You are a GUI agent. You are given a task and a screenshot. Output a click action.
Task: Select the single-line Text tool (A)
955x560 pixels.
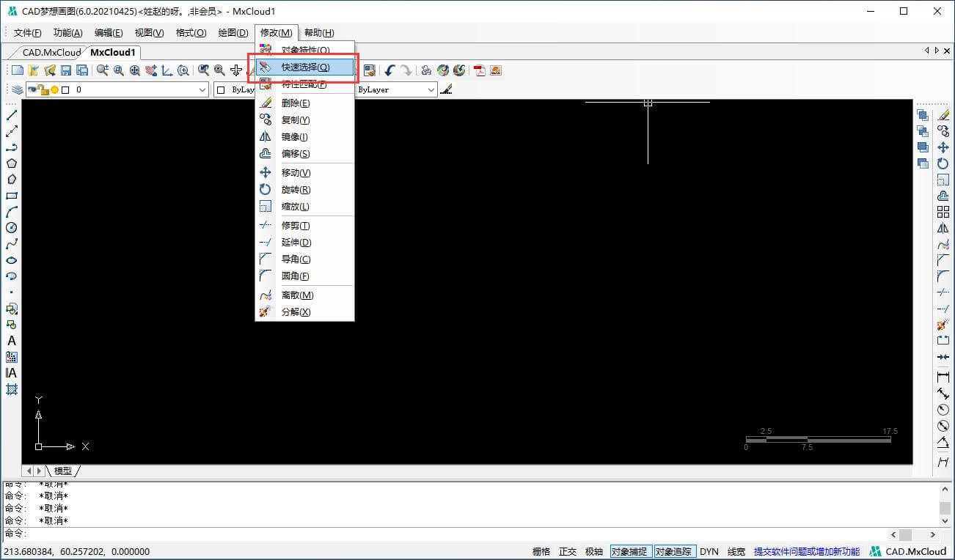click(12, 341)
